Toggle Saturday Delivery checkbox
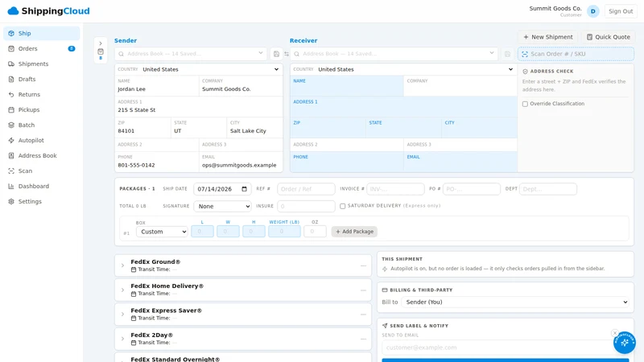 [343, 206]
